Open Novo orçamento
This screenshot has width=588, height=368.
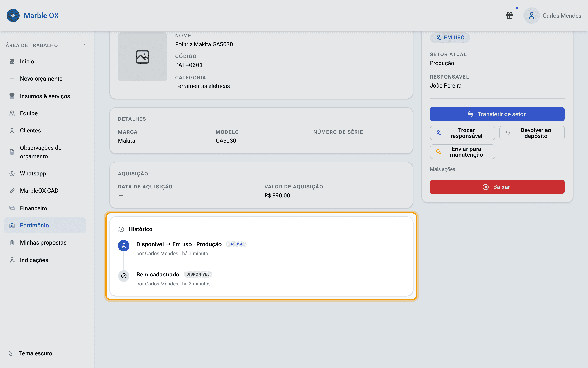click(45, 79)
